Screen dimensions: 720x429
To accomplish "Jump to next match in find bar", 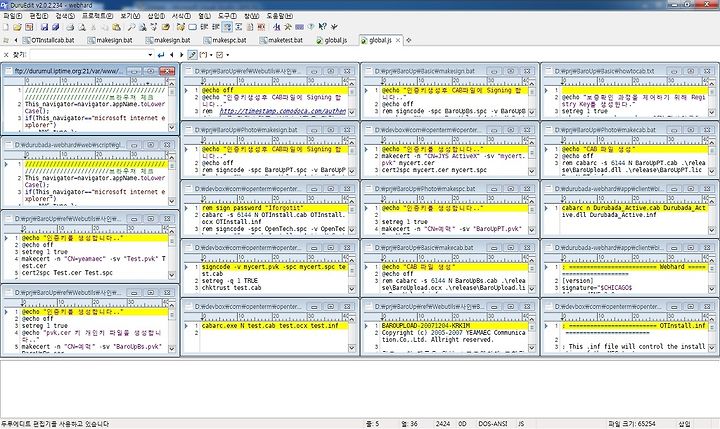I will click(181, 55).
